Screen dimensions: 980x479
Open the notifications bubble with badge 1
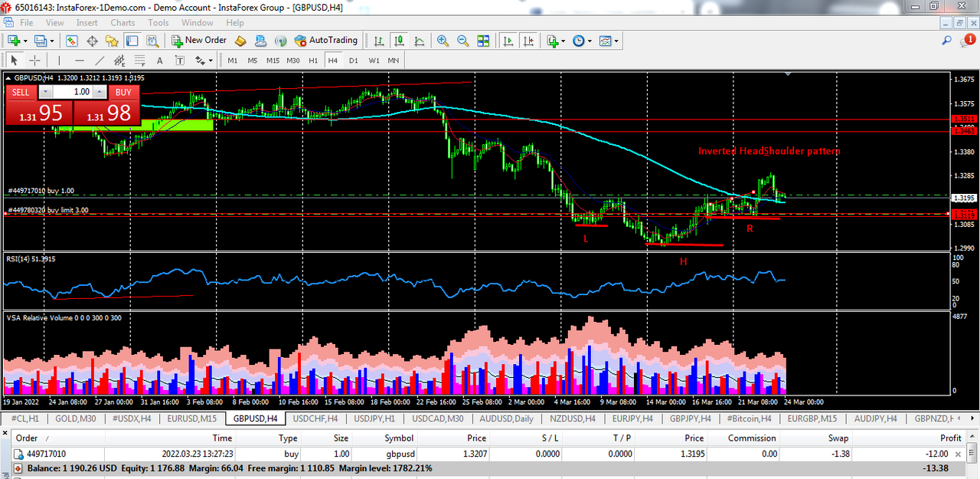(x=969, y=41)
